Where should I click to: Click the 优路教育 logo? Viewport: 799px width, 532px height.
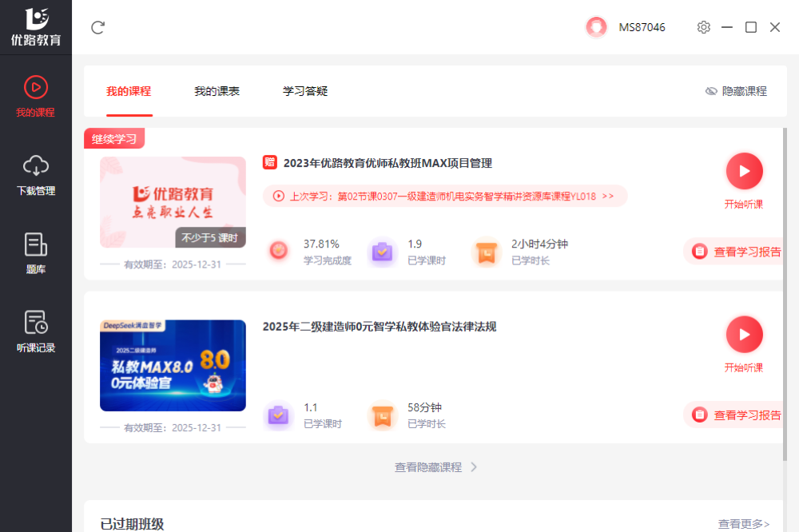(x=36, y=27)
